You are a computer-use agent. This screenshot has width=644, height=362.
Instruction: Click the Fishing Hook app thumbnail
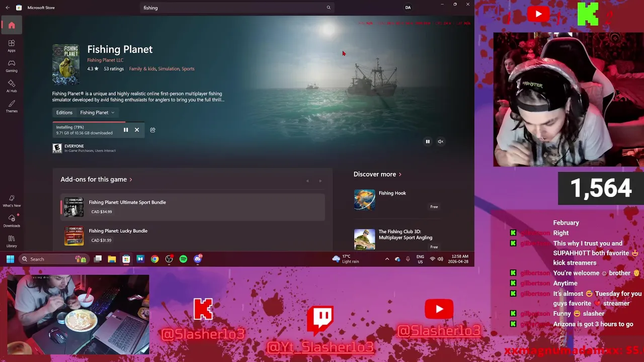click(x=364, y=200)
